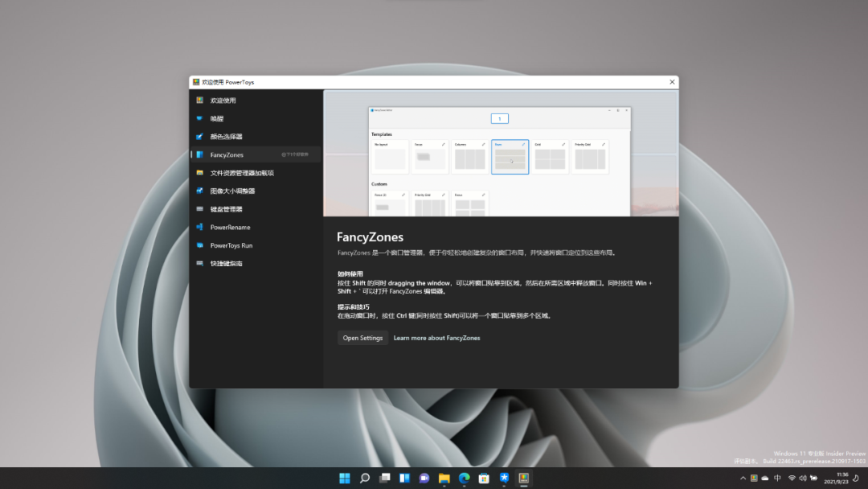Open the volume control in system tray

(x=805, y=478)
